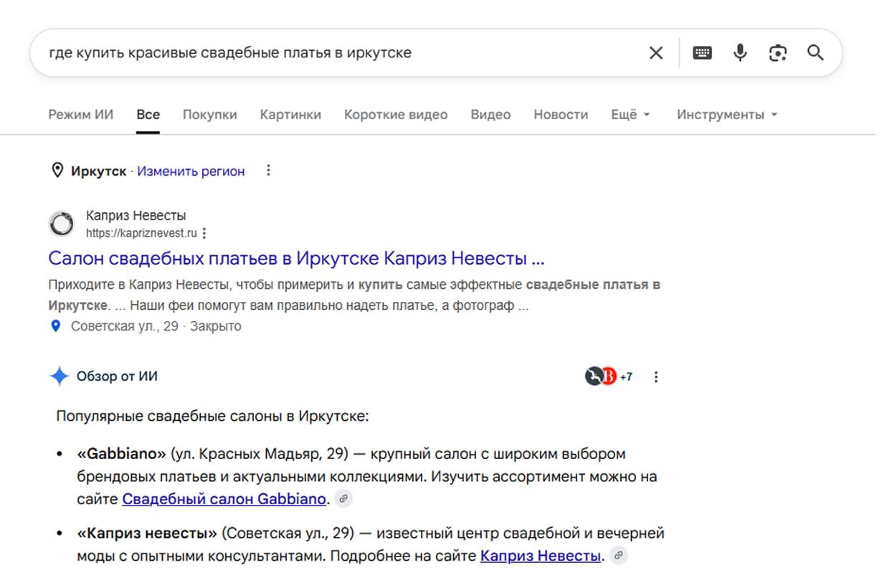Click the Иркутск region label
Image resolution: width=892 pixels, height=588 pixels.
pyautogui.click(x=98, y=171)
